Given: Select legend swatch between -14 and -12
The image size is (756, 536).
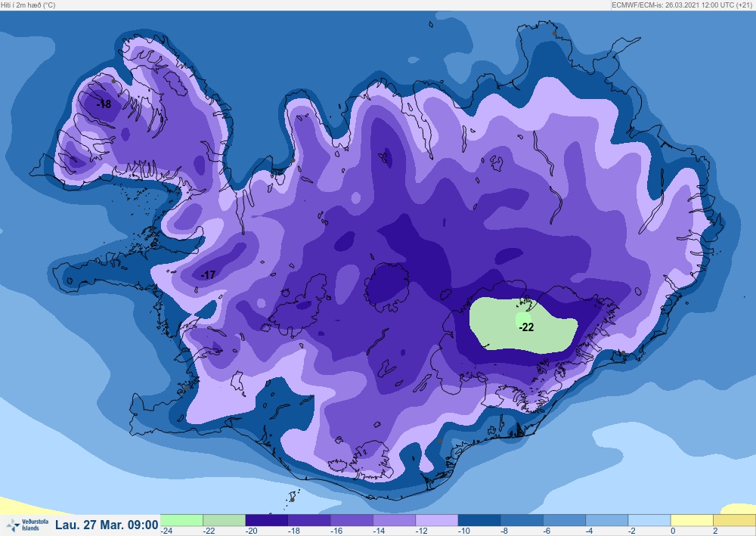Looking at the screenshot, I should pyautogui.click(x=394, y=520).
